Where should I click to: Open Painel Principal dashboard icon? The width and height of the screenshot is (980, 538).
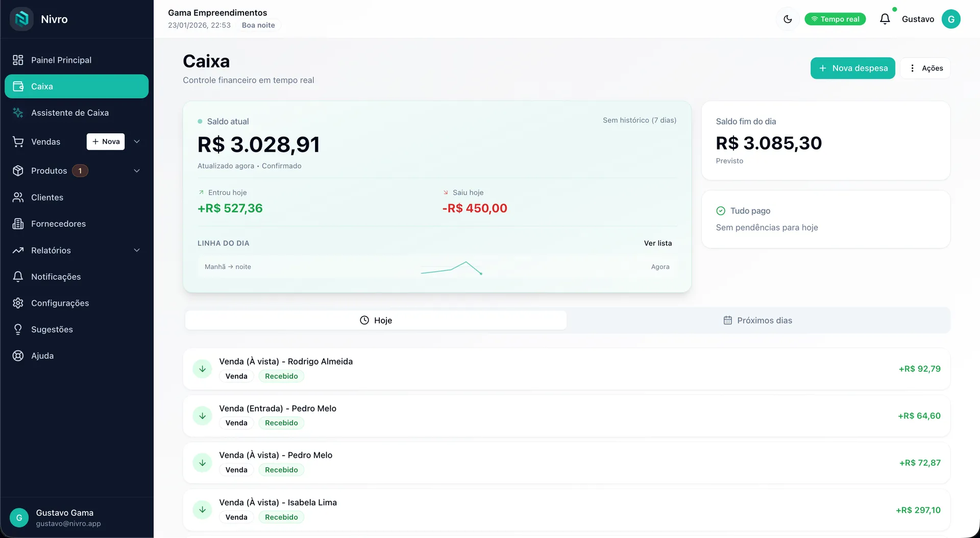click(x=18, y=60)
